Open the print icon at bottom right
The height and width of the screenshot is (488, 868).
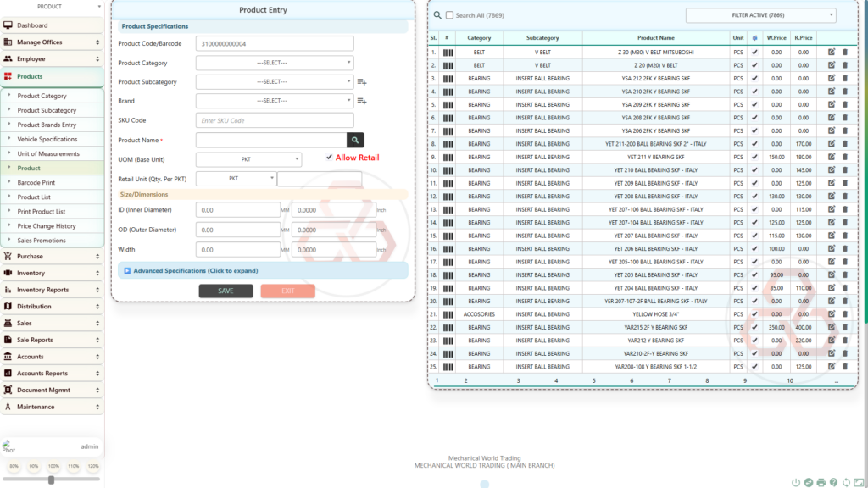coord(821,482)
